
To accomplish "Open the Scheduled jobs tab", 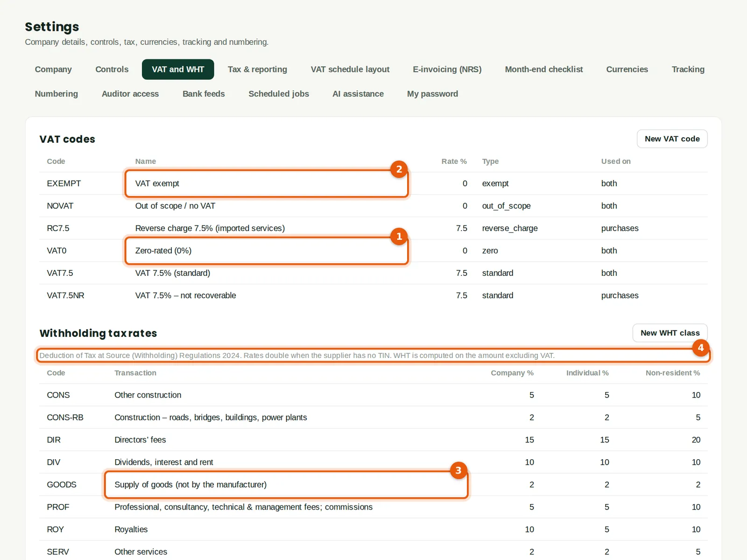I will 279,94.
